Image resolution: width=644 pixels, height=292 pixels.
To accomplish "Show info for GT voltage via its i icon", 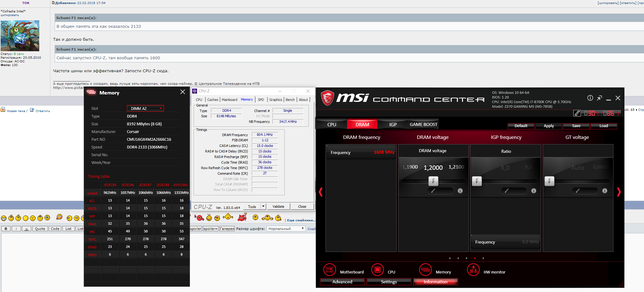I will click(605, 191).
